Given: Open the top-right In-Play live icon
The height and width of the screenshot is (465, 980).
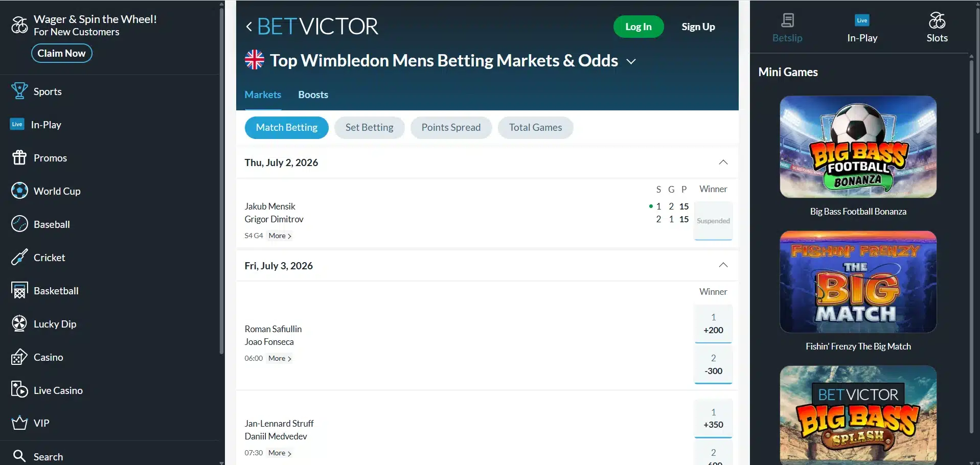Looking at the screenshot, I should [x=862, y=20].
